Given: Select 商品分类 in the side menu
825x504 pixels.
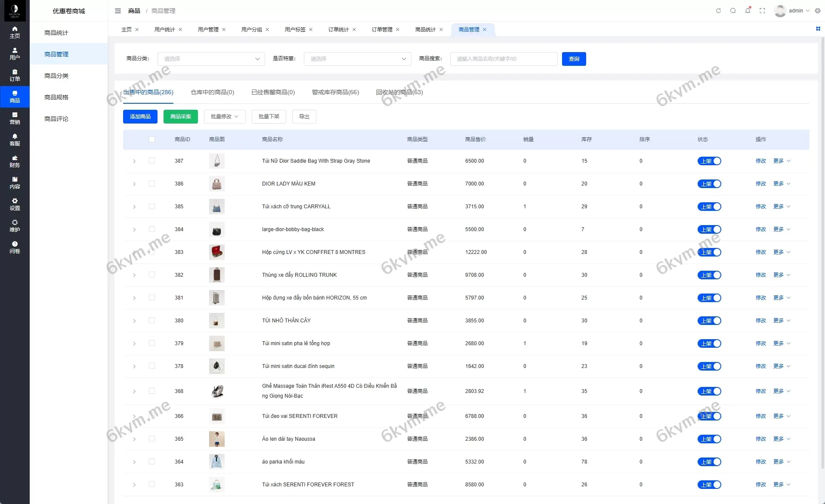Looking at the screenshot, I should point(56,76).
